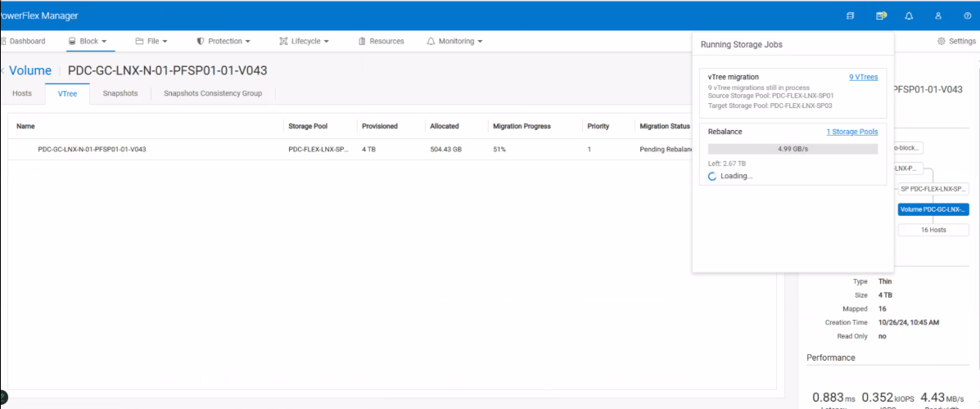Select the VTree tab
Image resolution: width=980 pixels, height=409 pixels.
[67, 94]
